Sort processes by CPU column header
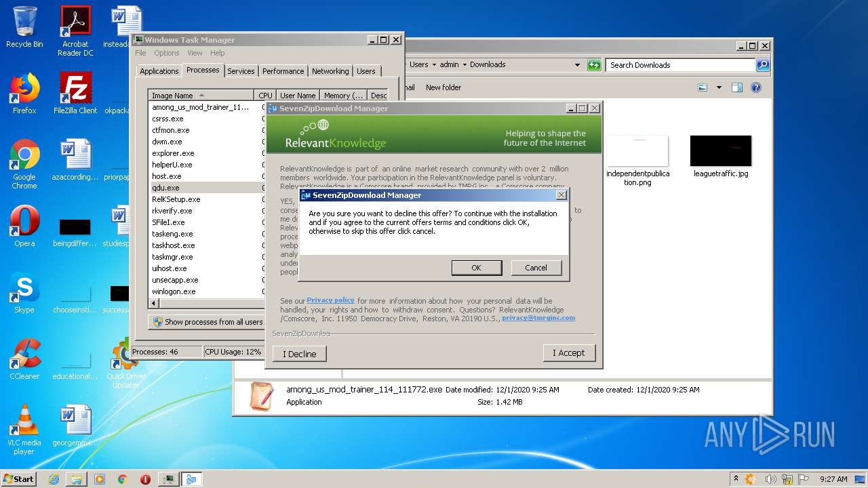Image resolution: width=868 pixels, height=488 pixels. [x=265, y=96]
